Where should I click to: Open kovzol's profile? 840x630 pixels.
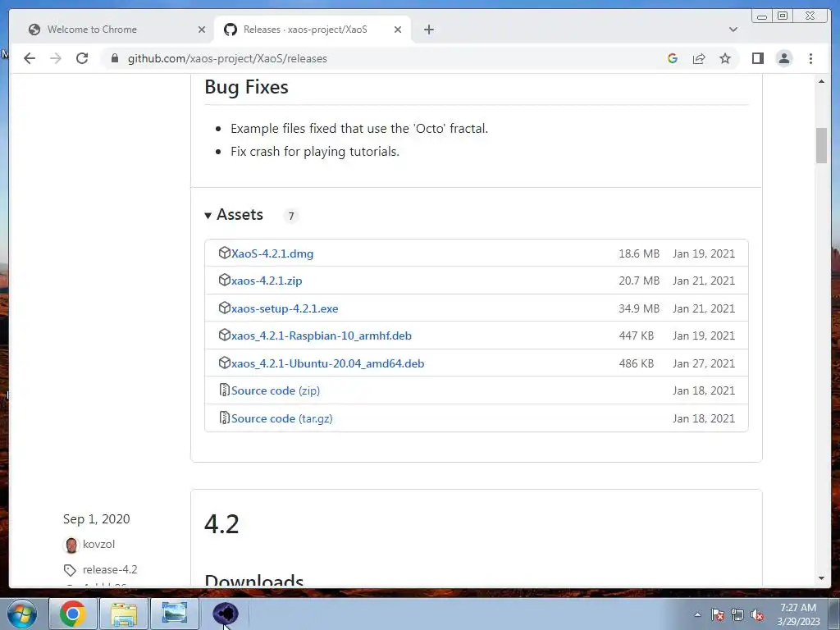(98, 545)
